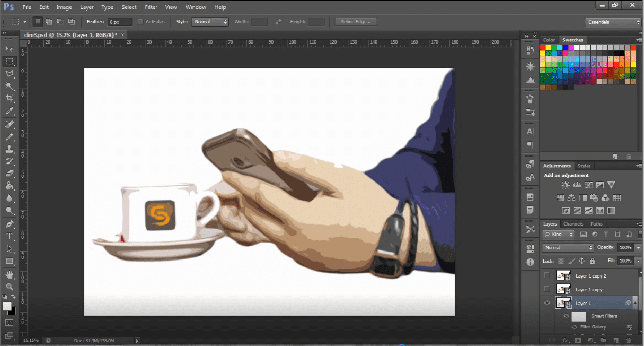Open the Filter menu

tap(151, 7)
